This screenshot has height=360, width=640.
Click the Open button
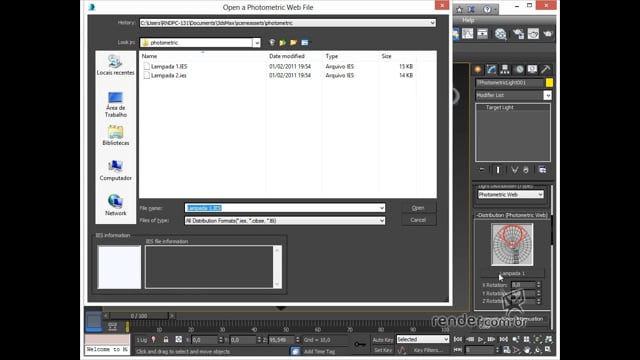[418, 208]
